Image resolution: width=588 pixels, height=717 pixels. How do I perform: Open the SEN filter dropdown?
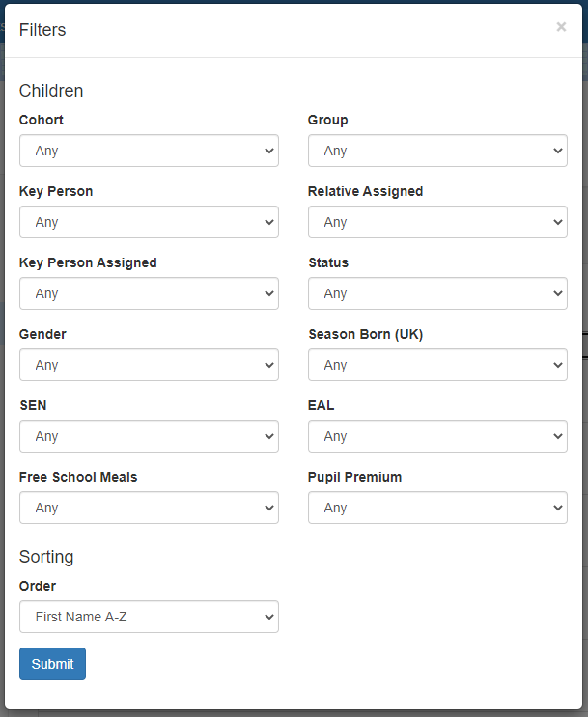(x=149, y=436)
